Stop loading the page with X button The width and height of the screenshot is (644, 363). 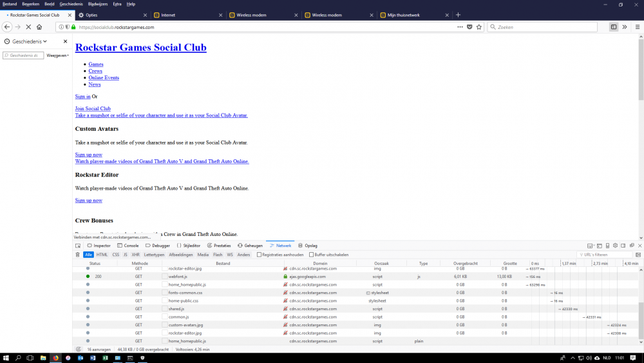point(28,27)
